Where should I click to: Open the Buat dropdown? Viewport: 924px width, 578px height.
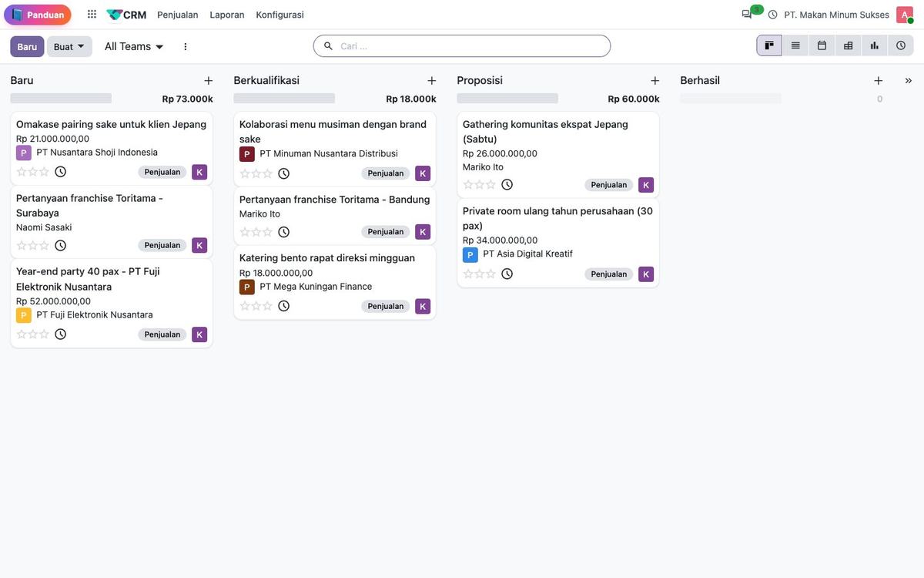[69, 46]
